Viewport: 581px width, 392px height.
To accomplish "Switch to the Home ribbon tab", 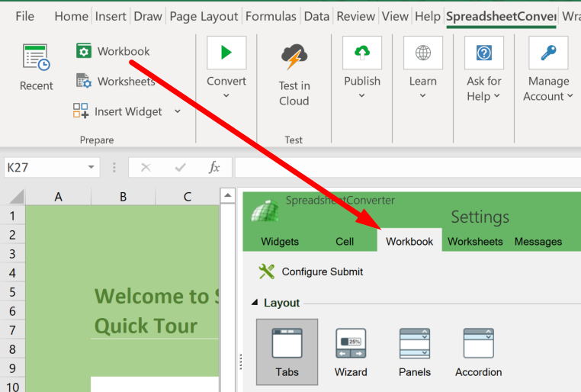I will 71,16.
